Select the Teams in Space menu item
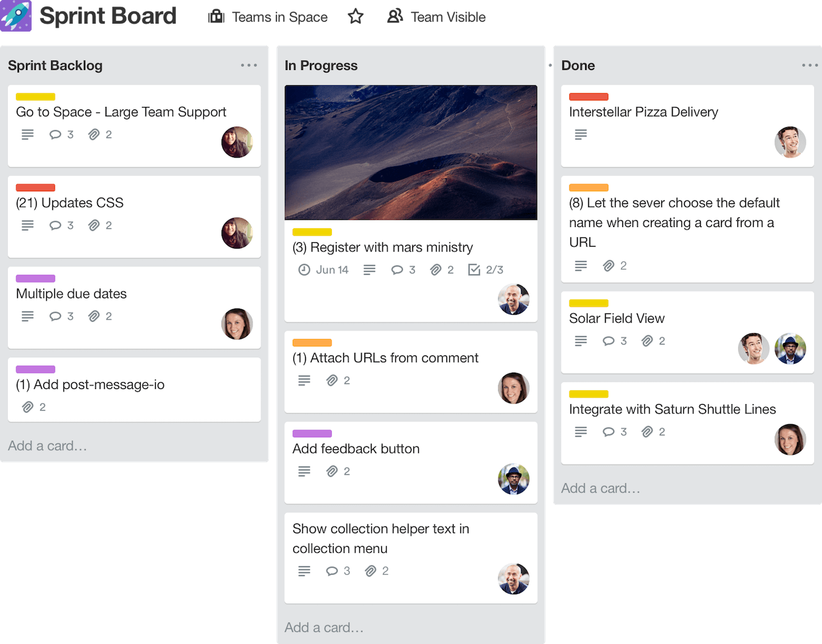The width and height of the screenshot is (822, 644). pos(279,16)
